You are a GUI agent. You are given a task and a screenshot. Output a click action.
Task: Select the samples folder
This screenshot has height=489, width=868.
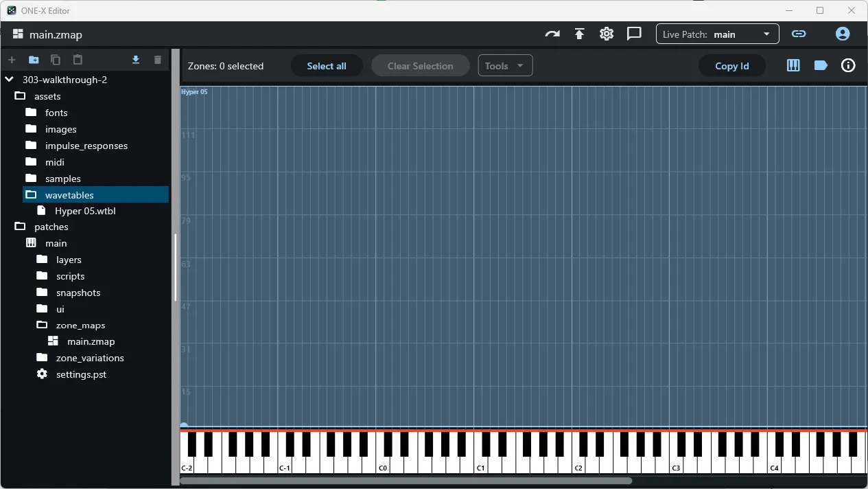click(x=62, y=179)
